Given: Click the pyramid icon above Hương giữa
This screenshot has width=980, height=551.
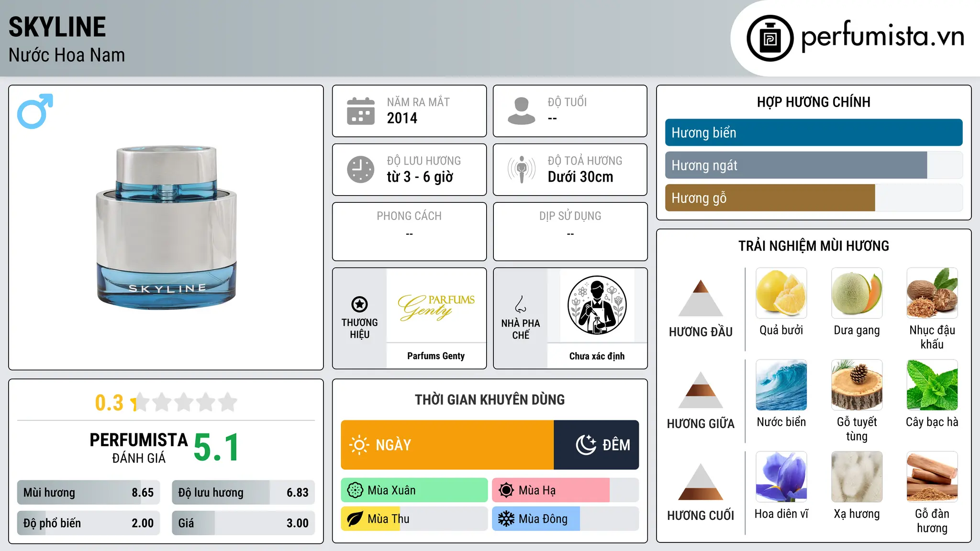Looking at the screenshot, I should pos(701,389).
